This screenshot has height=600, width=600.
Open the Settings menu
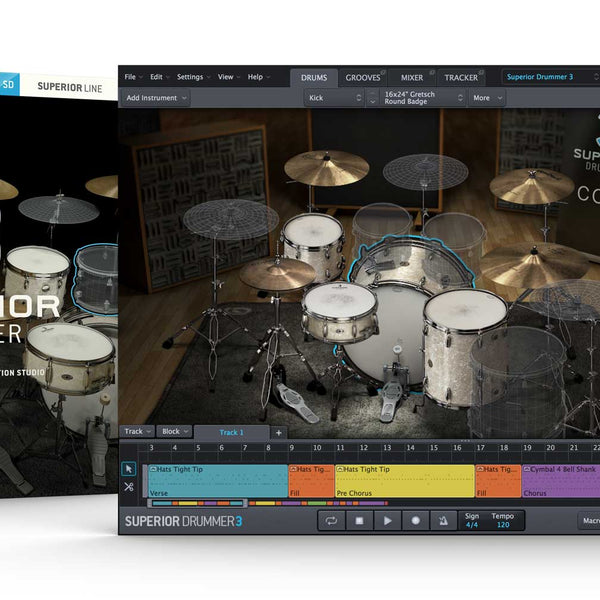tap(193, 77)
